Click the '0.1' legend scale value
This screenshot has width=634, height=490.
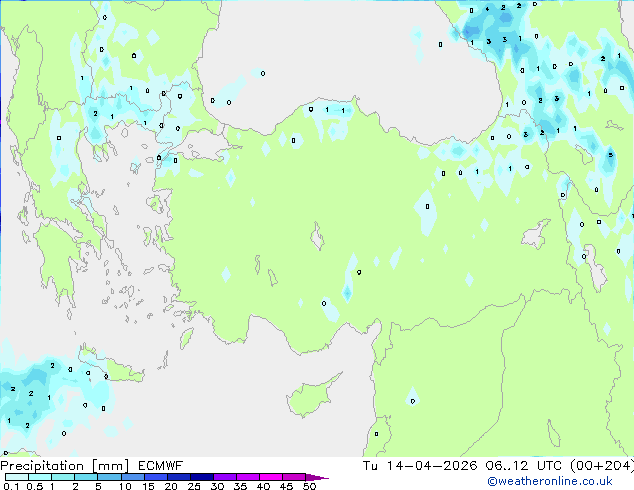pyautogui.click(x=11, y=486)
